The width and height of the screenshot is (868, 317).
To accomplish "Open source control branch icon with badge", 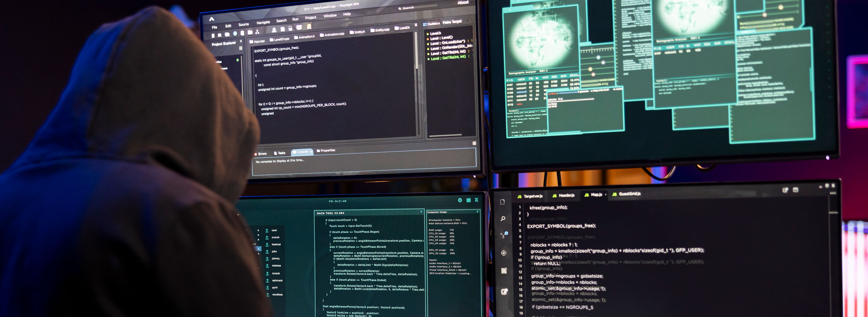I will pos(503,235).
